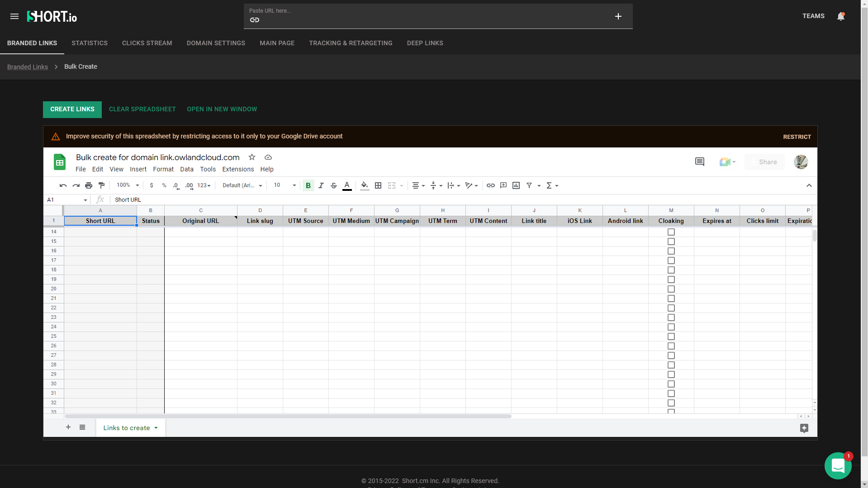
Task: Format as currency with dollar icon
Action: coord(152,185)
